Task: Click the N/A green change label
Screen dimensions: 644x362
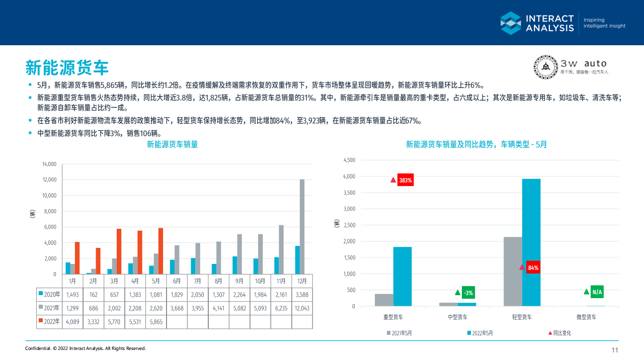Action: 597,292
